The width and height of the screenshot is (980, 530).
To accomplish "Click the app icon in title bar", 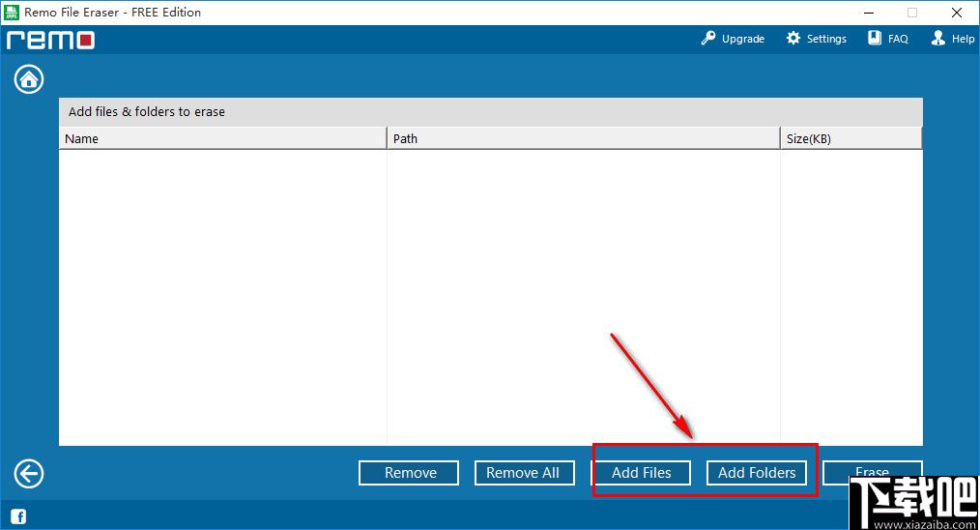I will coord(12,13).
